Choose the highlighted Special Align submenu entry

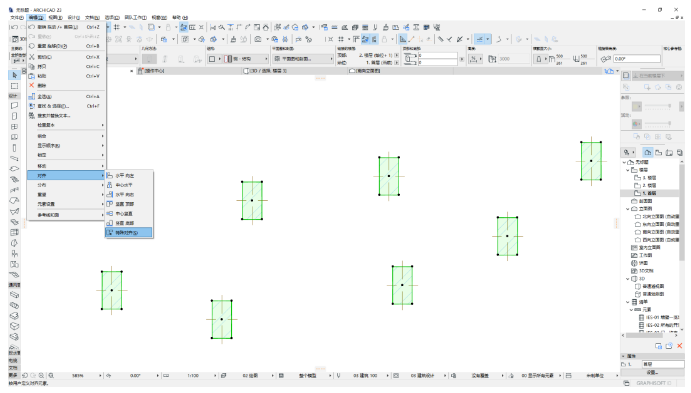[x=129, y=232]
